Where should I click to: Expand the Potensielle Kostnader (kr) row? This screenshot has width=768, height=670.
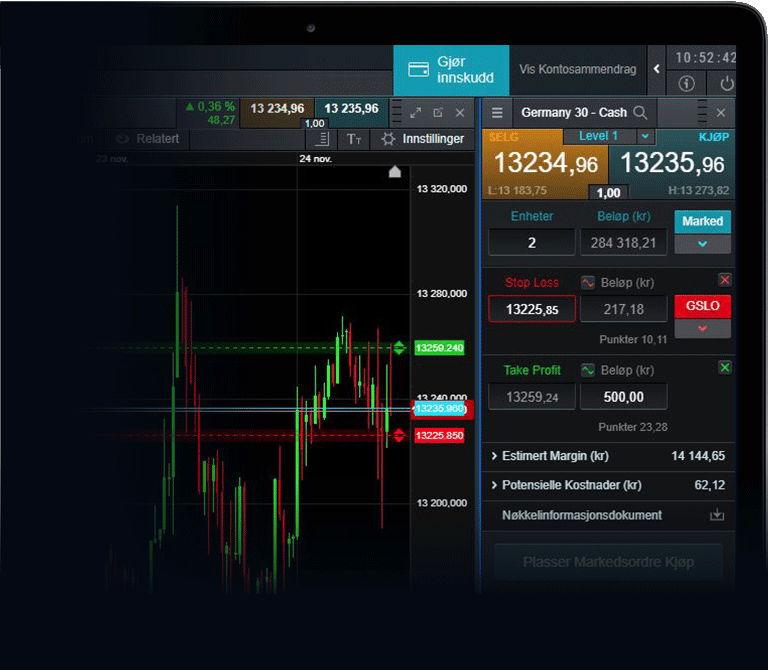coord(495,485)
